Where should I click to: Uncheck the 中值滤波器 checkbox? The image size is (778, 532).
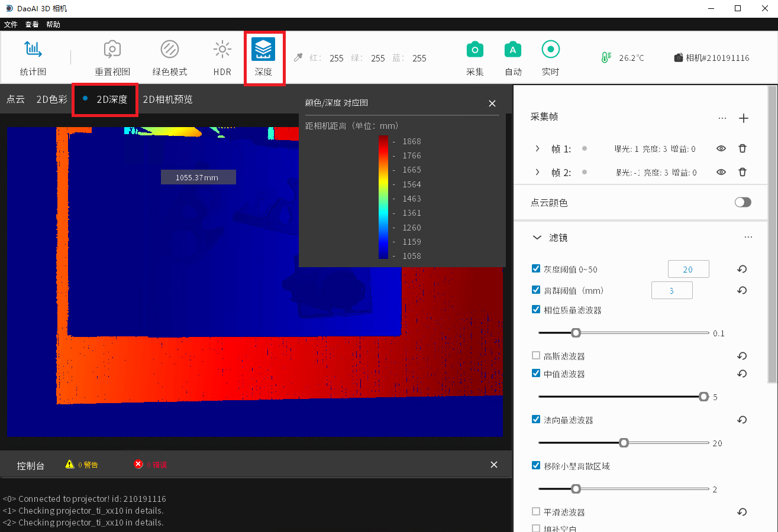(536, 374)
